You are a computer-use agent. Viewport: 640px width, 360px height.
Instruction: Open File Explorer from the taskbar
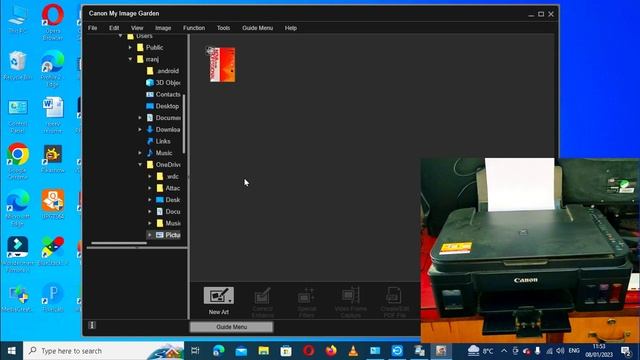click(x=264, y=351)
